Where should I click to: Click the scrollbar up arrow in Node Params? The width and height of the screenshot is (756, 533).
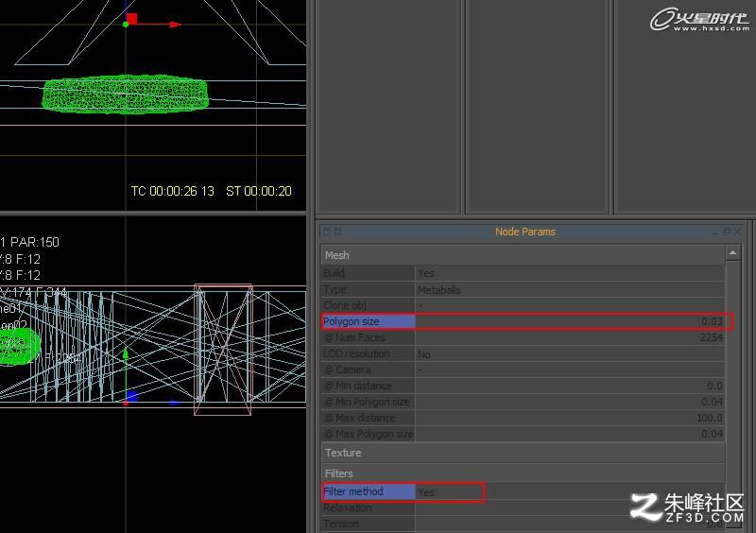(x=733, y=252)
